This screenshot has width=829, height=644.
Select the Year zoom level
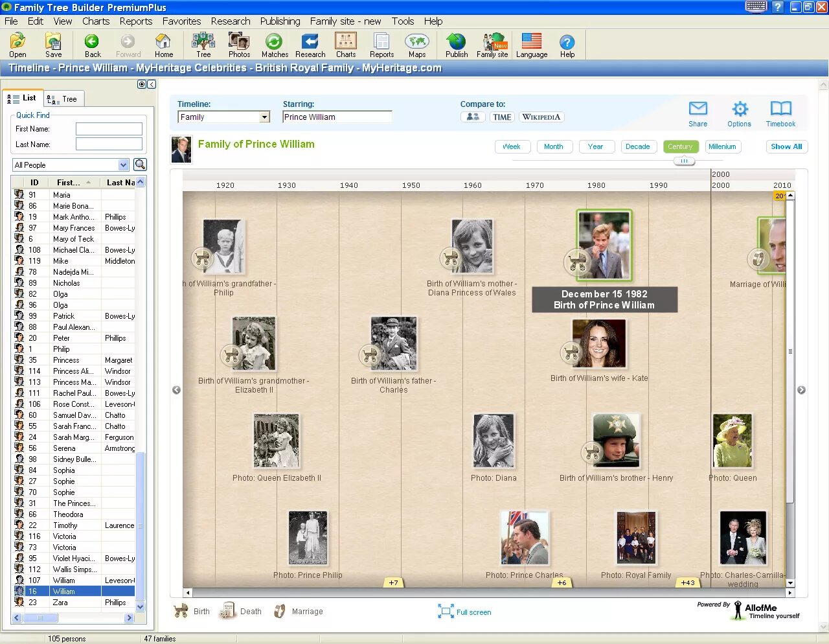pos(596,146)
